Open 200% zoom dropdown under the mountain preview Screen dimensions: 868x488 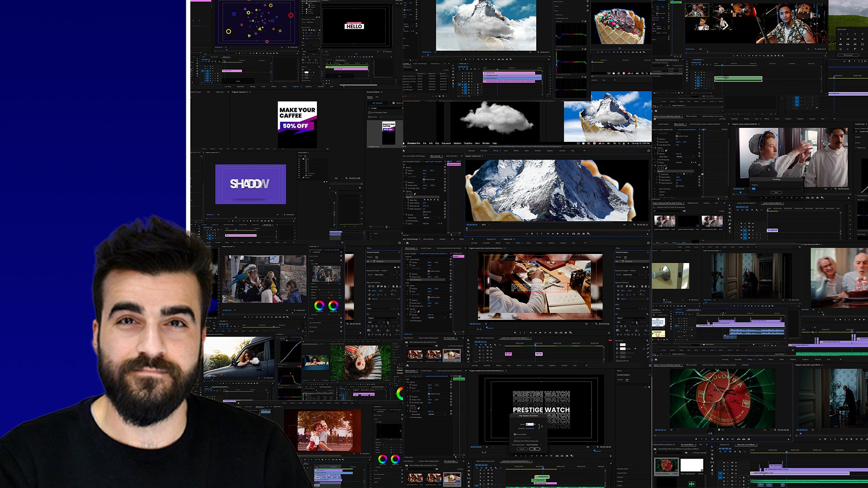pos(486,225)
